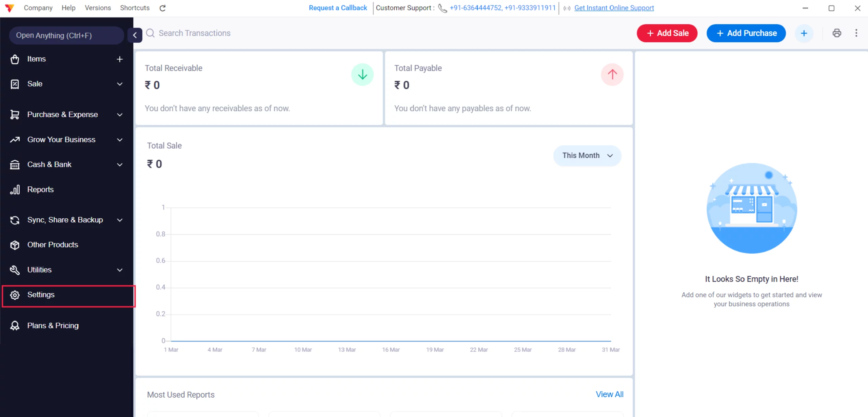Click the plus icon beside Items
Viewport: 868px width, 417px height.
(120, 59)
